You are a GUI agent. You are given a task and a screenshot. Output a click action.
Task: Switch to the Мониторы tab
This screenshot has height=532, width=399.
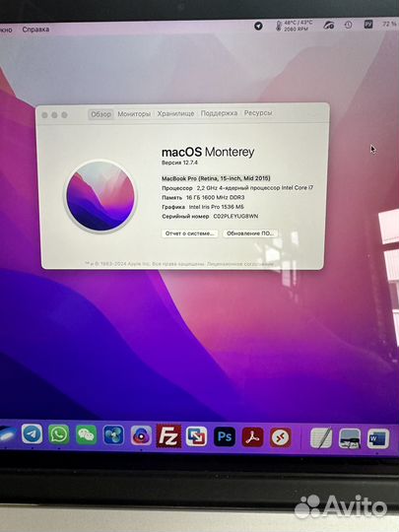point(134,114)
